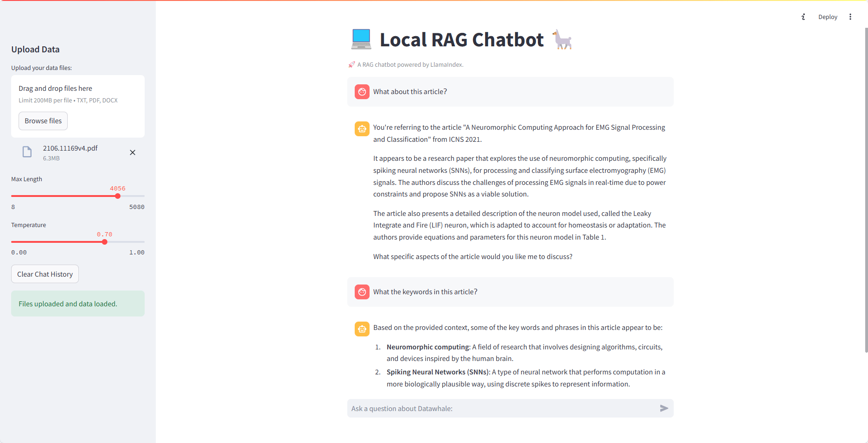Click the Deploy button

[827, 17]
